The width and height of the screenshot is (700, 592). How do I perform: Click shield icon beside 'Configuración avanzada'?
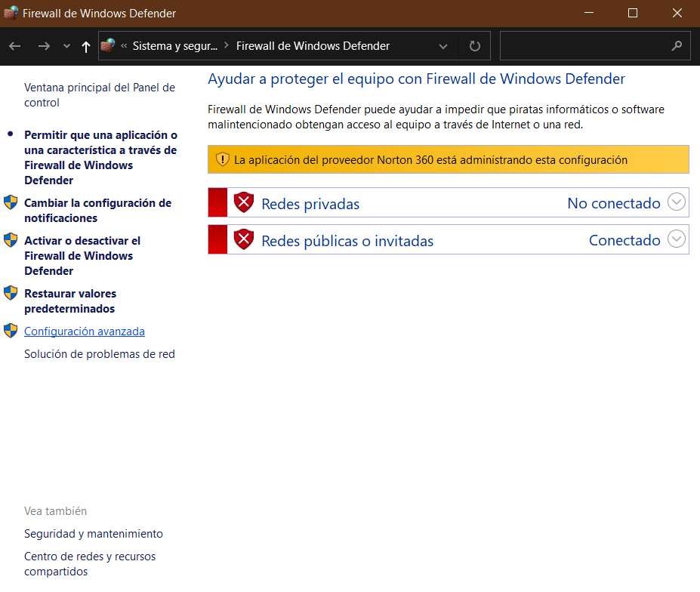click(11, 331)
